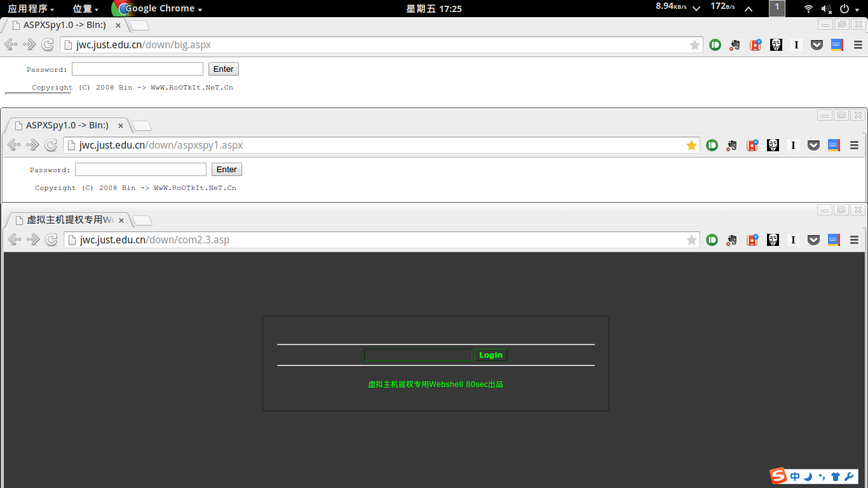This screenshot has width=868, height=488.
Task: Click the volume icon in top bar
Action: 826,9
